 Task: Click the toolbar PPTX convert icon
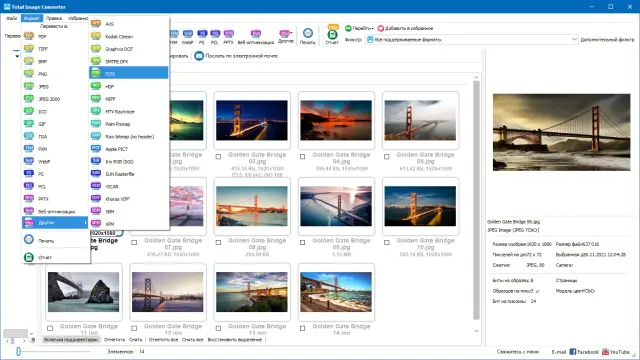coord(229,37)
